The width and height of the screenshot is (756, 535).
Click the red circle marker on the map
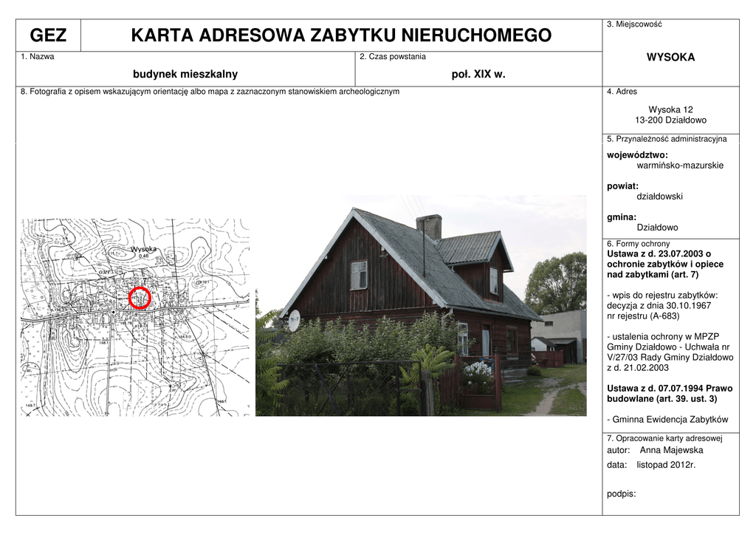140,298
